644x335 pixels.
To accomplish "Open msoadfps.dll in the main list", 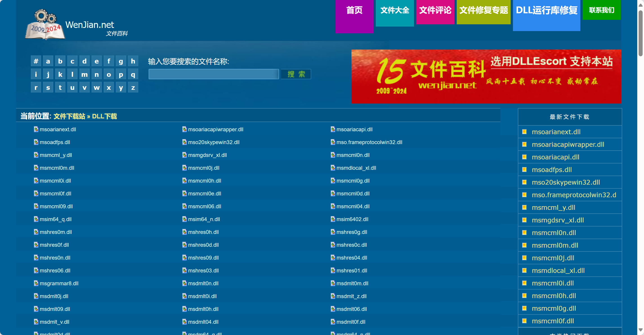I will coord(55,142).
